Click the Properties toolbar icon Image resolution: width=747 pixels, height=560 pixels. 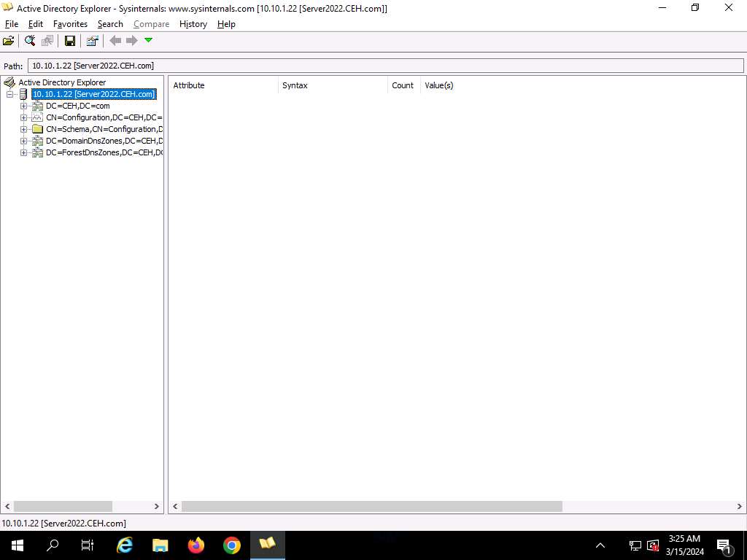(92, 41)
